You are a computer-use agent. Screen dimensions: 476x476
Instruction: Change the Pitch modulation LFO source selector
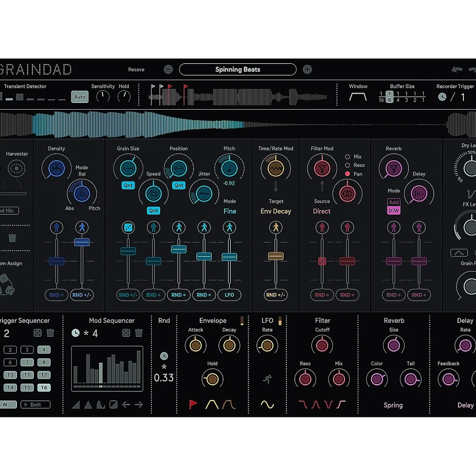point(229,295)
